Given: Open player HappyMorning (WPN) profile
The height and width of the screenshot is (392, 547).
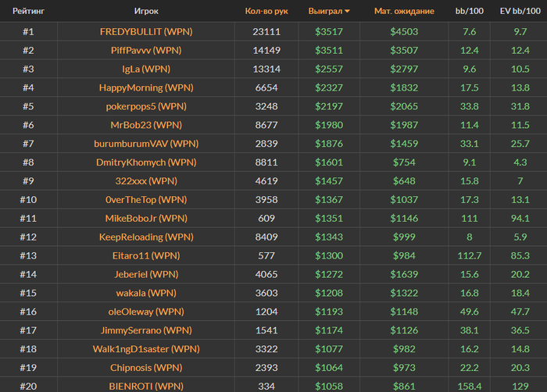Looking at the screenshot, I should click(x=146, y=88).
